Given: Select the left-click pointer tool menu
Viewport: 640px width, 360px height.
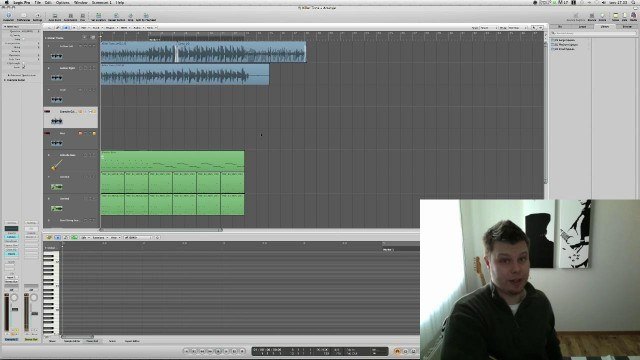Looking at the screenshot, I should click(533, 28).
